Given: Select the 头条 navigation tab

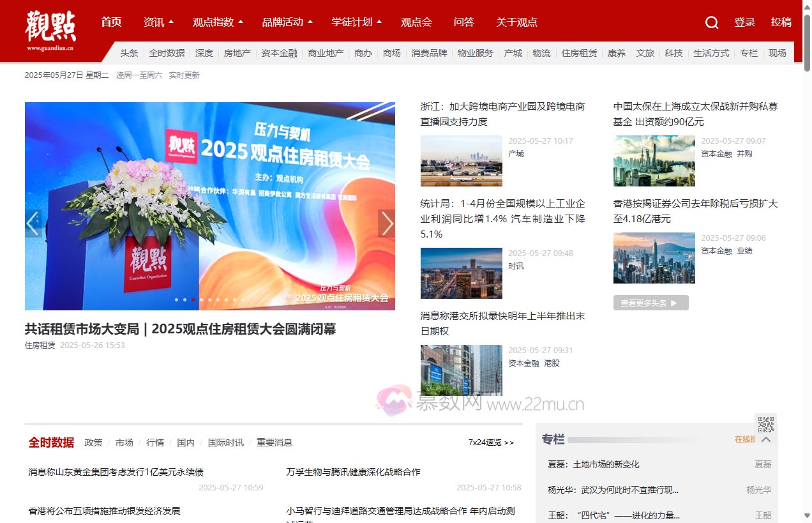Looking at the screenshot, I should click(x=129, y=54).
